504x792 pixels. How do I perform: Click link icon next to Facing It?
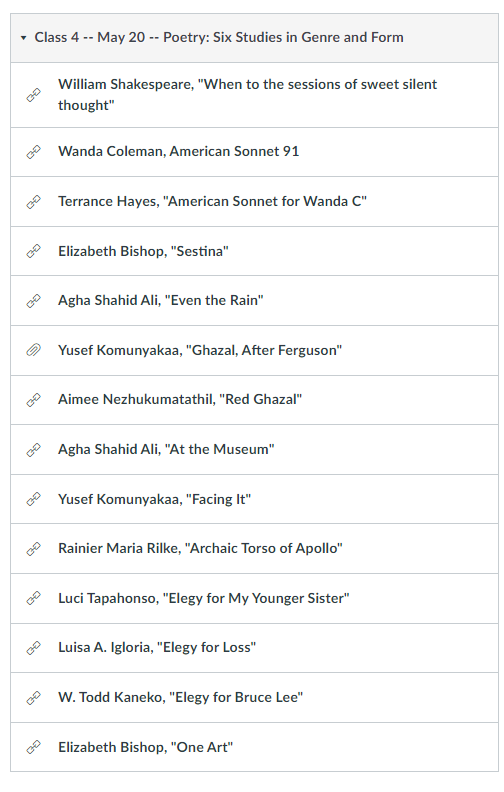[33, 499]
